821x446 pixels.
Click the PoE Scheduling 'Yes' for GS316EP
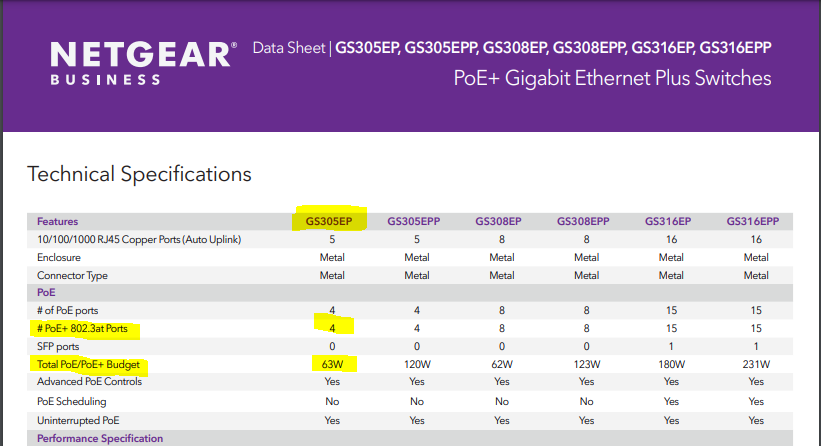pos(671,402)
